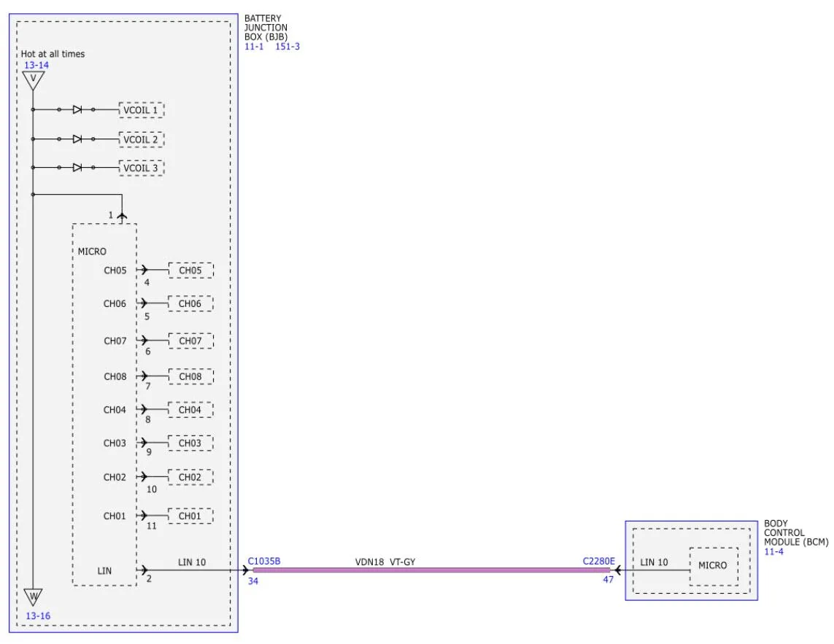Open the 11-4 Body Control Module link
This screenshot has width=834, height=644.
[x=773, y=551]
